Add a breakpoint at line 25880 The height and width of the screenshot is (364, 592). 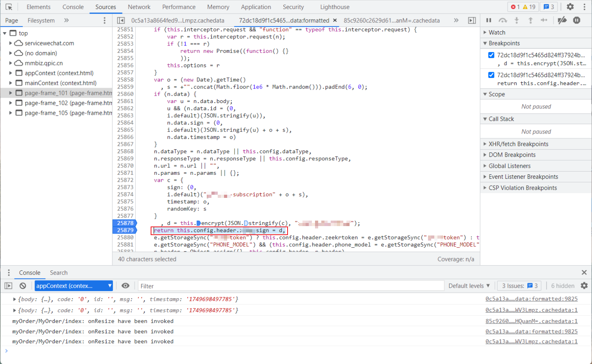click(125, 237)
